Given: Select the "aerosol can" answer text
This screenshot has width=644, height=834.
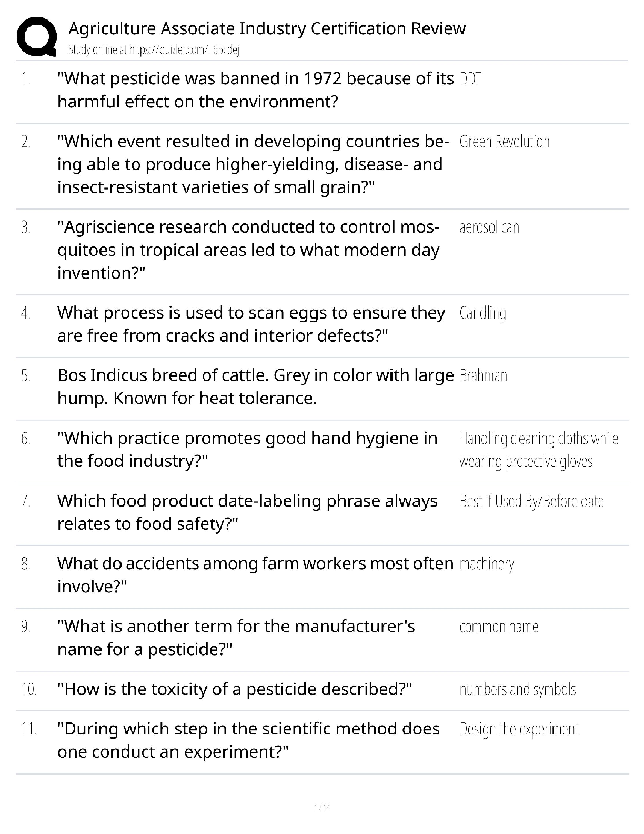Looking at the screenshot, I should [489, 227].
